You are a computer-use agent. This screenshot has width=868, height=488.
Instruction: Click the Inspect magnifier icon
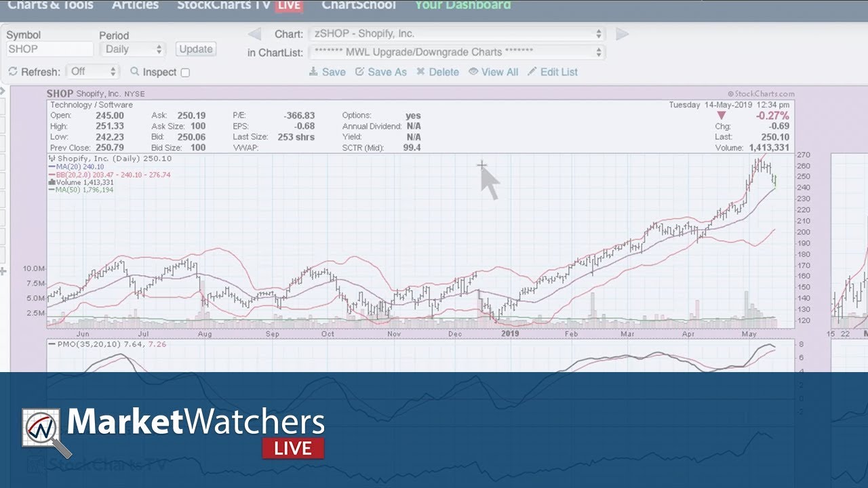[134, 71]
